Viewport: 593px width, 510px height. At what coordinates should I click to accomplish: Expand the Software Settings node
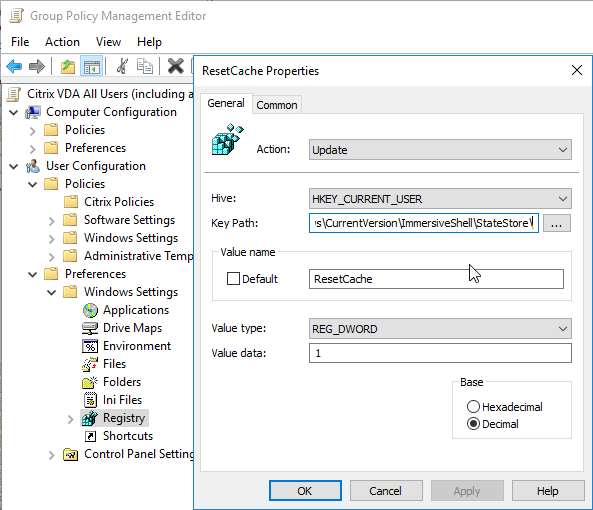pyautogui.click(x=51, y=220)
